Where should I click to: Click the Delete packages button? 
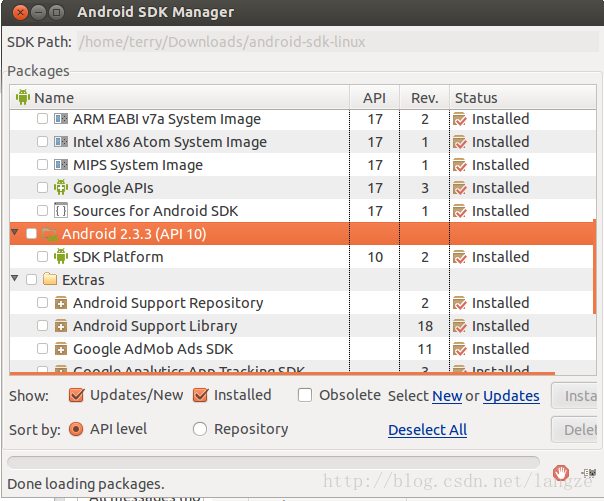click(575, 429)
